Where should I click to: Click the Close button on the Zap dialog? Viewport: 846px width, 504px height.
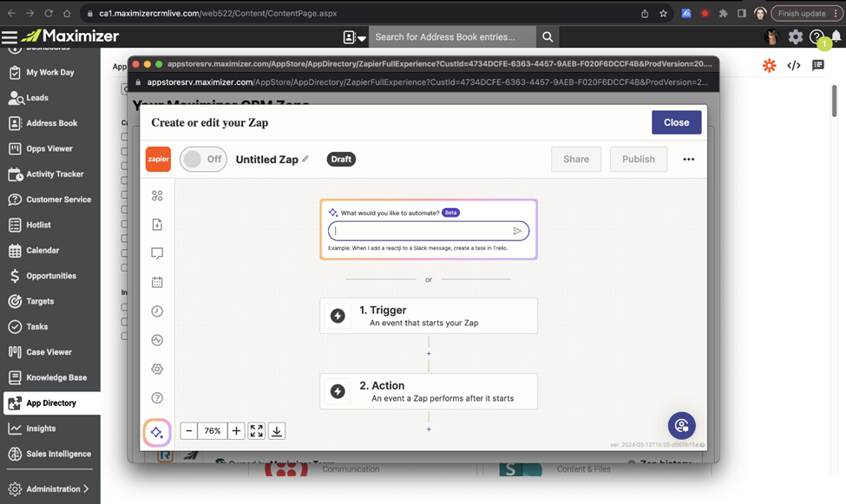(x=677, y=122)
